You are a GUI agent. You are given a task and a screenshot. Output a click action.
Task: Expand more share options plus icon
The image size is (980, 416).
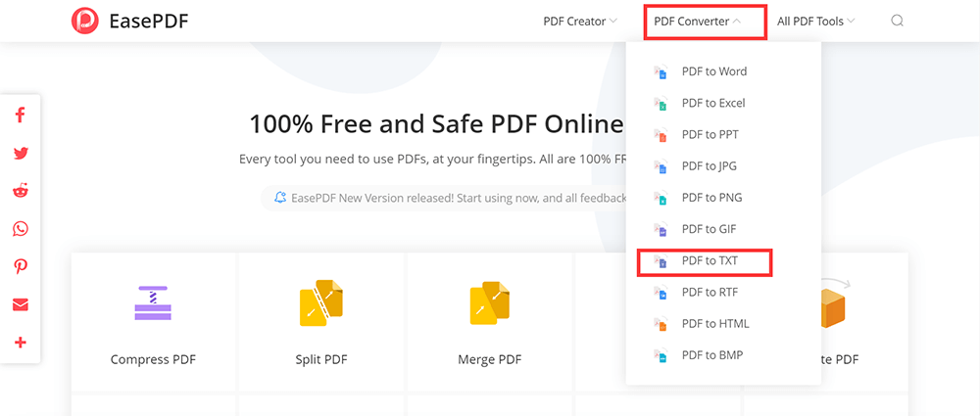click(x=21, y=343)
